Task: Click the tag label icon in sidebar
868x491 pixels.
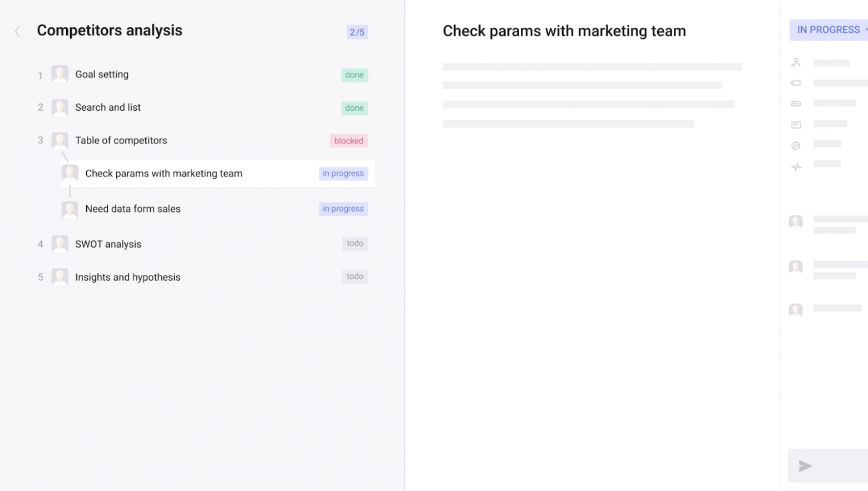Action: (796, 83)
